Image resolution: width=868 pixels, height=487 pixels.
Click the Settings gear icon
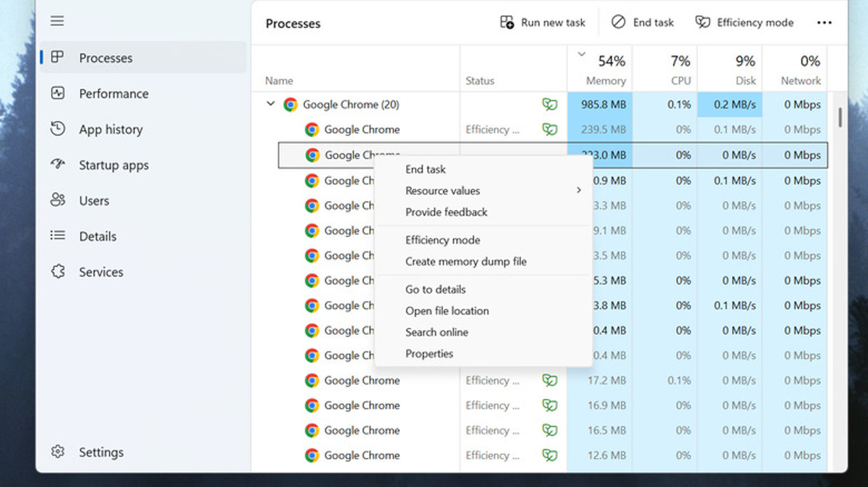[x=58, y=451]
